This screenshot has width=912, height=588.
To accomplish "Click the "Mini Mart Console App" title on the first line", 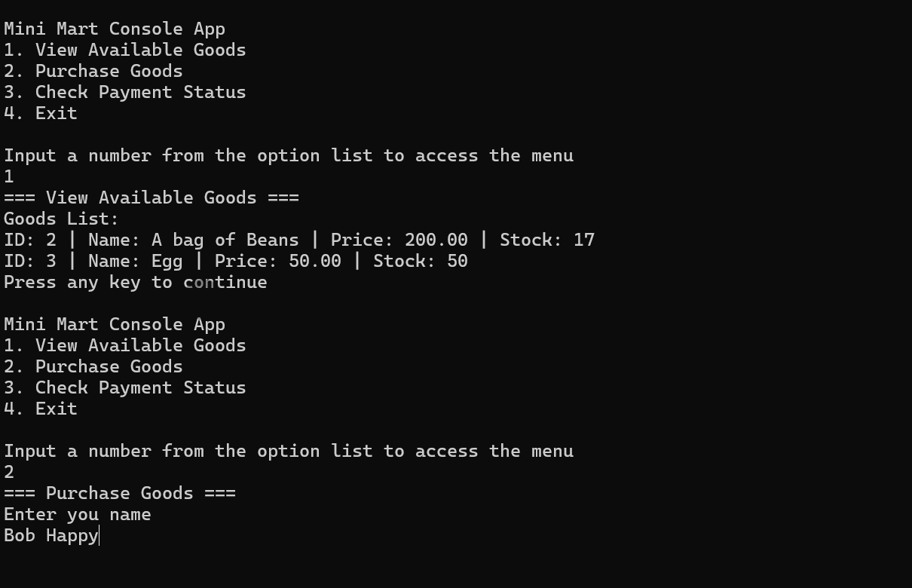I will [x=115, y=29].
